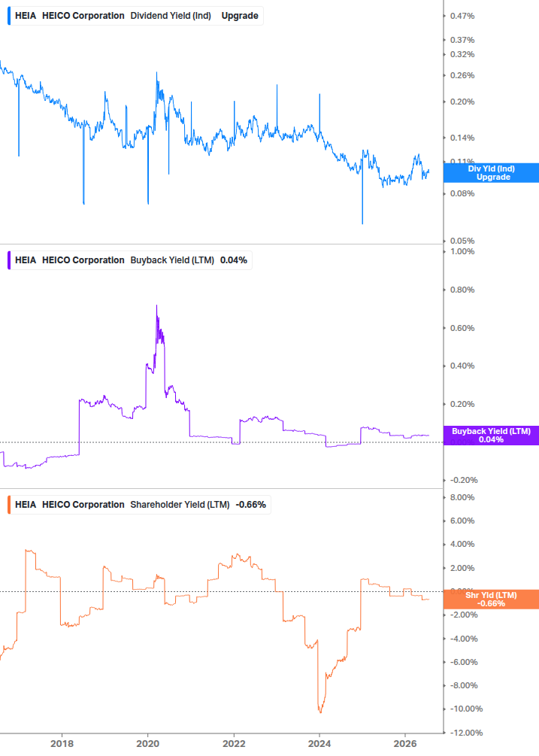Click the -10.00% tick on shareholder yield axis
Viewport: 539px width, 756px height.
(466, 709)
